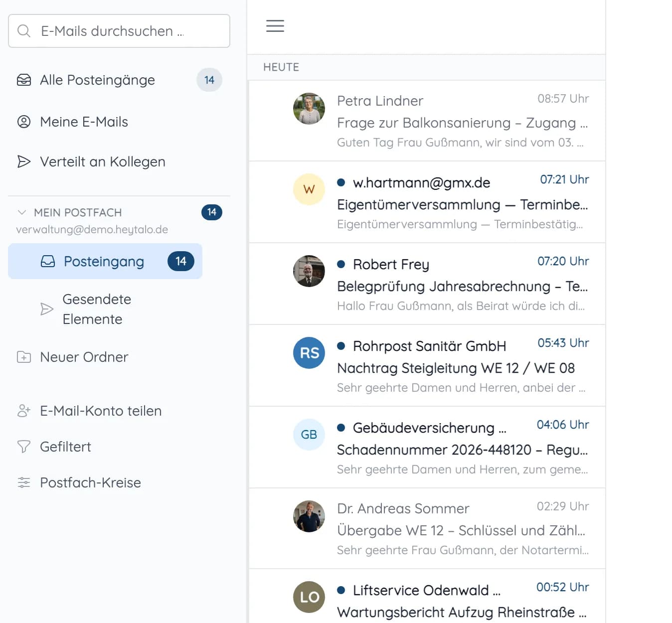Click Petra Lindner's profile photo
672x623 pixels.
pyautogui.click(x=309, y=109)
